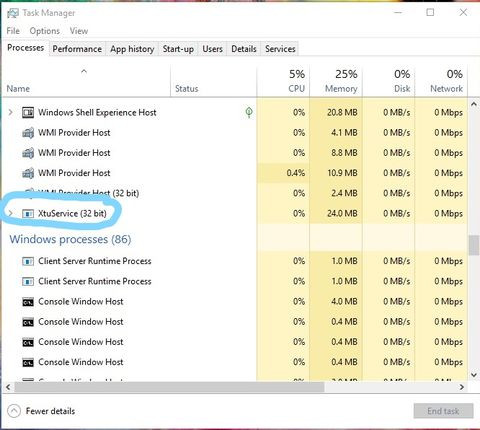
Task: Sort by the Network column header
Action: [x=441, y=81]
